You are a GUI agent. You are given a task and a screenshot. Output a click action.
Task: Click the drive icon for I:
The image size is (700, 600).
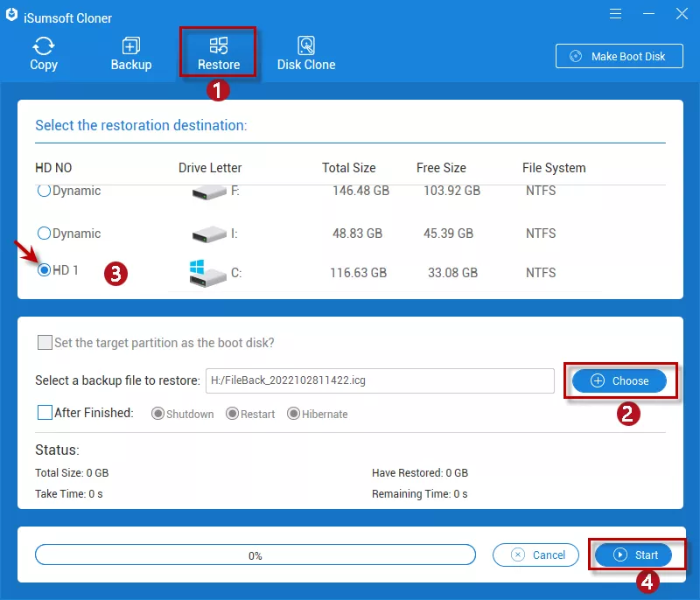coord(207,234)
